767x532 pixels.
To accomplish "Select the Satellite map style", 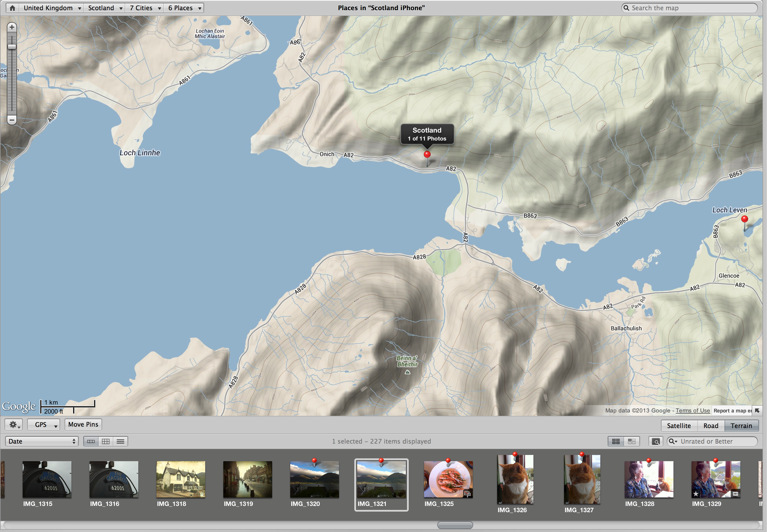I will pos(679,426).
